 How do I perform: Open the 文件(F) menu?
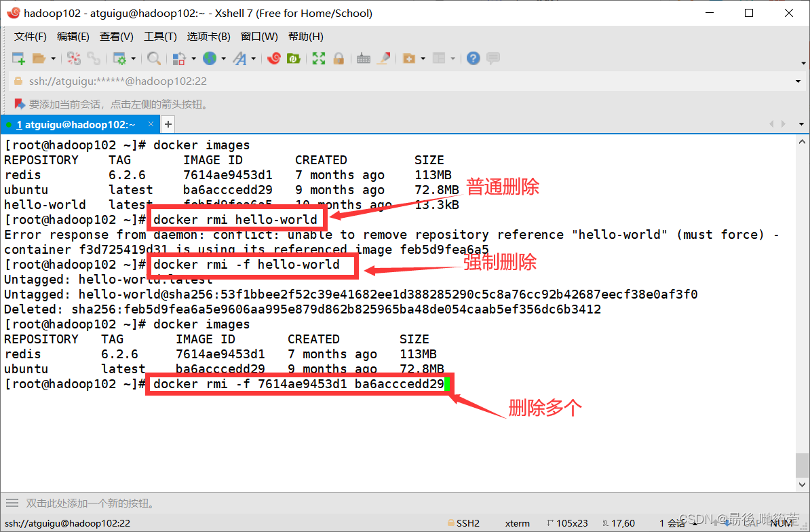(x=30, y=37)
